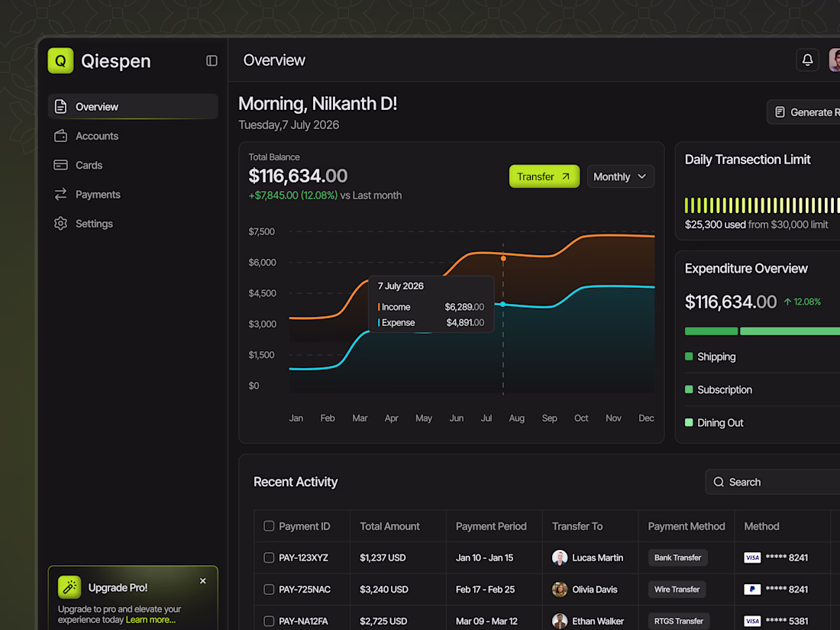
Task: Click the Wire Transfer tag
Action: click(677, 590)
